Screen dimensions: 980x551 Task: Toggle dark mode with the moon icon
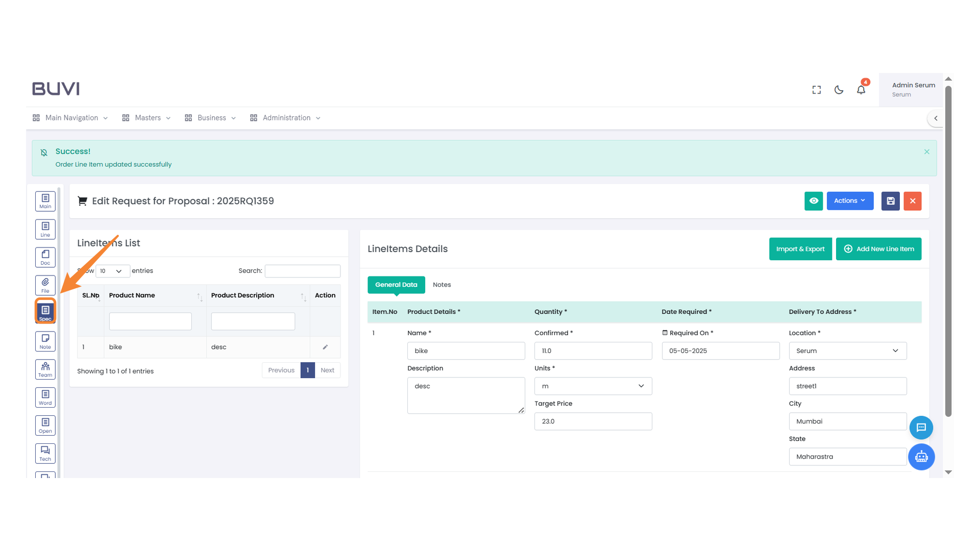tap(839, 89)
